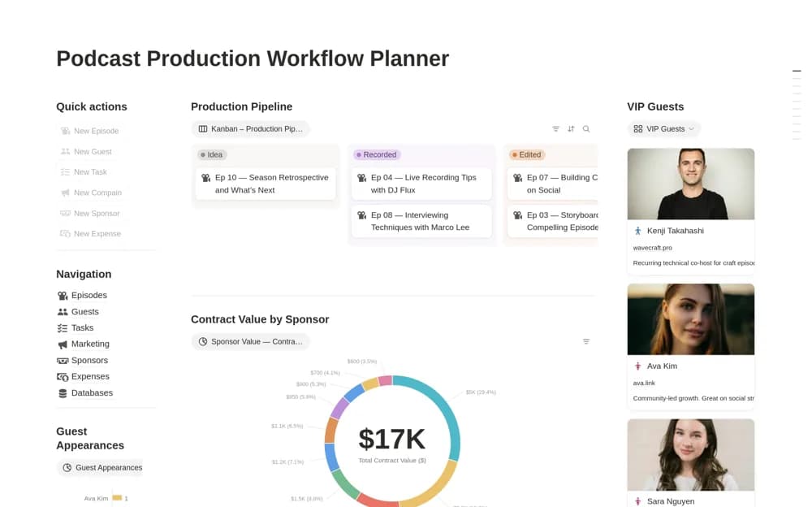The image size is (812, 507).
Task: Click the New Task checklist icon
Action: pyautogui.click(x=65, y=172)
